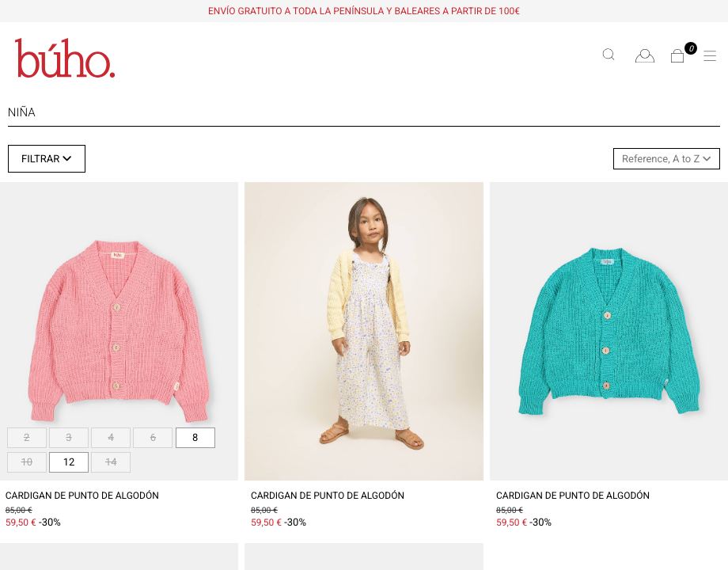Open the hamburger menu icon
This screenshot has height=570, width=728.
pos(710,55)
